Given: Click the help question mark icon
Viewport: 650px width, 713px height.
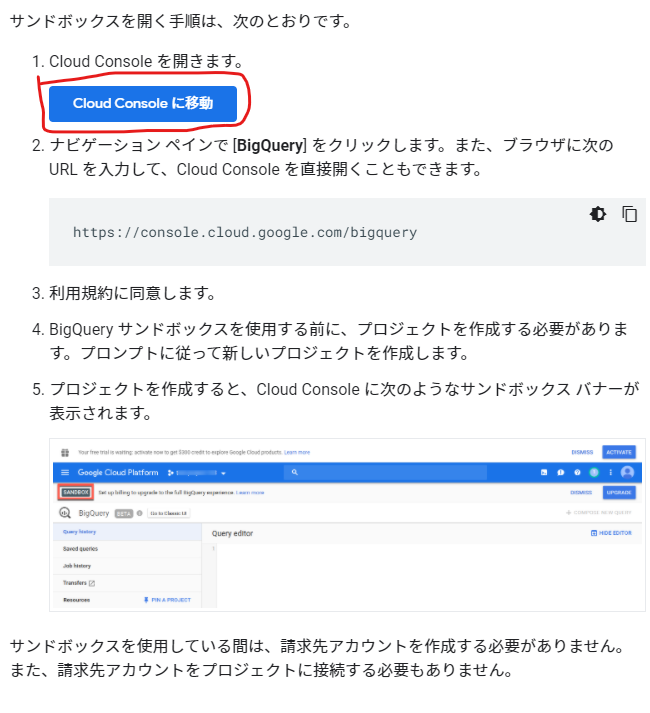Looking at the screenshot, I should point(577,472).
